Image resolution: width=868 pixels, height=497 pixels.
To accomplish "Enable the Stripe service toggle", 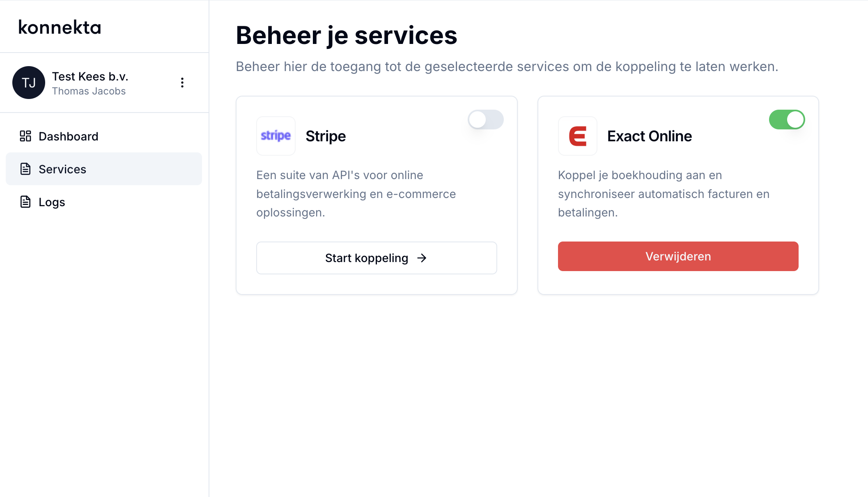I will click(x=485, y=120).
